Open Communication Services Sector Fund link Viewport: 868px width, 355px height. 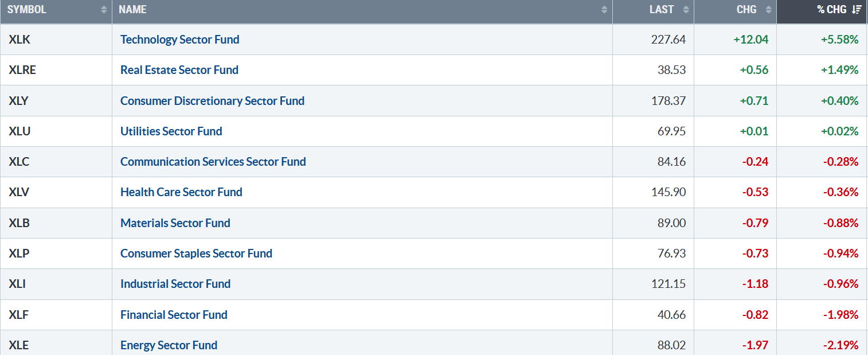coord(213,162)
